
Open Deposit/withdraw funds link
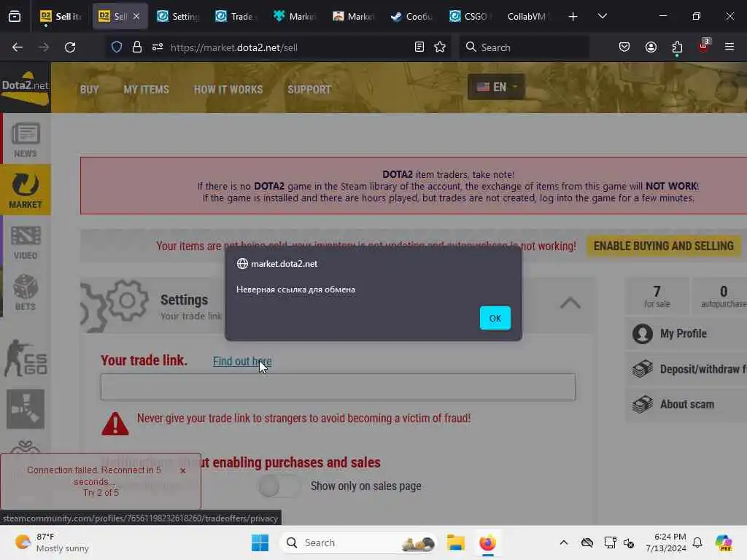click(686, 369)
